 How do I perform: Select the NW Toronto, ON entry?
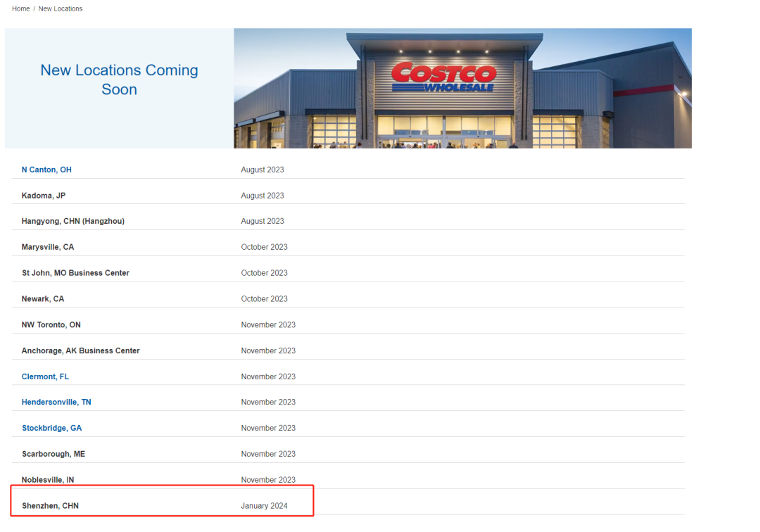(51, 324)
